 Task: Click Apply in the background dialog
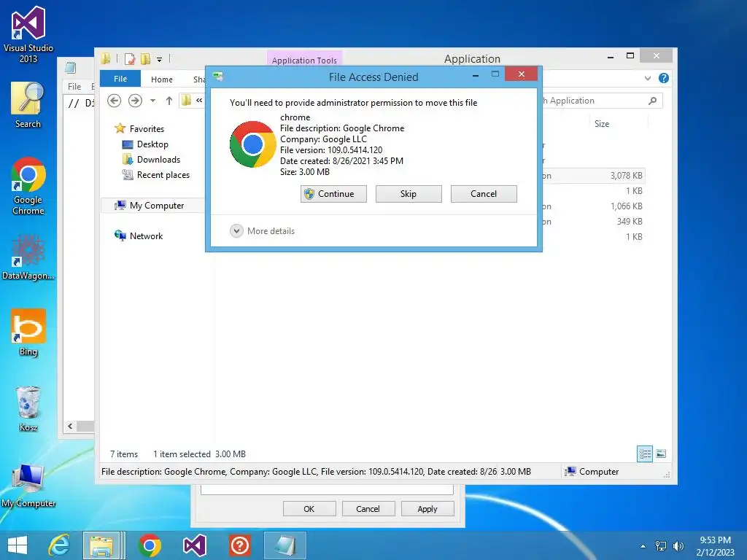pyautogui.click(x=427, y=508)
